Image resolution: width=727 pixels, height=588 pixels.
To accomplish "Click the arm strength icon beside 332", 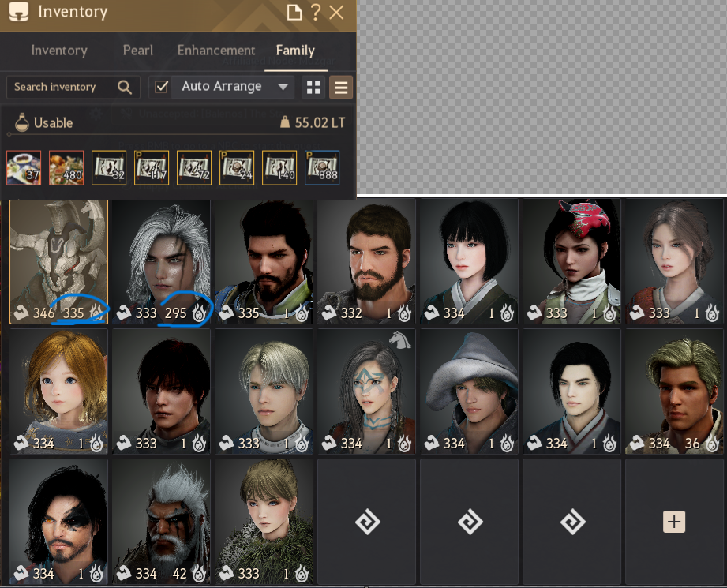I will (330, 313).
